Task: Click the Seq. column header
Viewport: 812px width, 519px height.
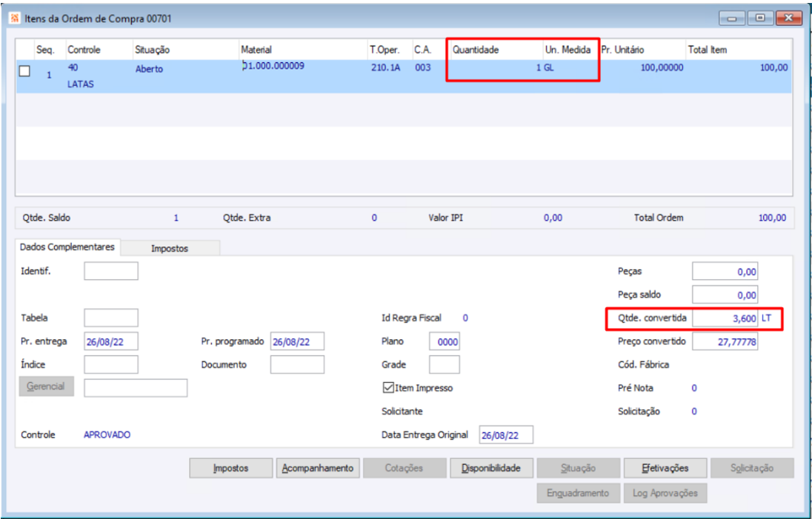Action: [x=45, y=50]
